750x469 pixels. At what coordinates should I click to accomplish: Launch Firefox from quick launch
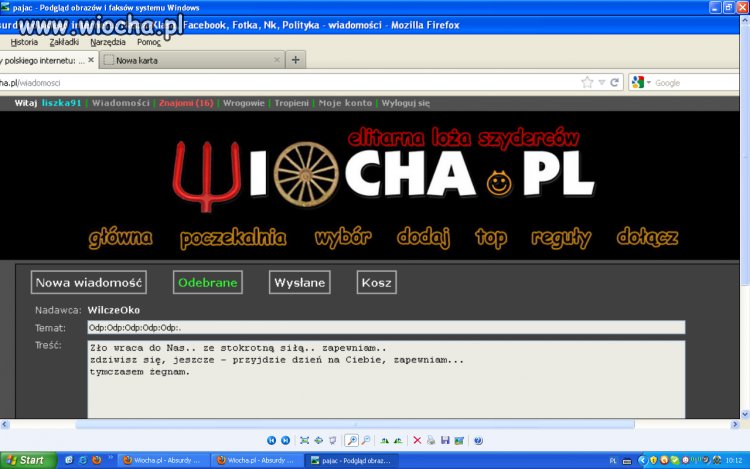coord(97,460)
